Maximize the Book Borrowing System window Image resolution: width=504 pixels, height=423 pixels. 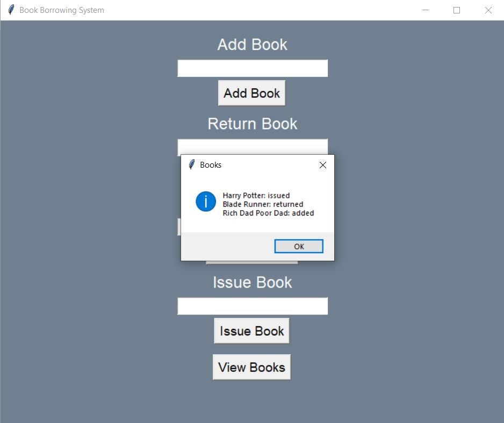pos(457,10)
